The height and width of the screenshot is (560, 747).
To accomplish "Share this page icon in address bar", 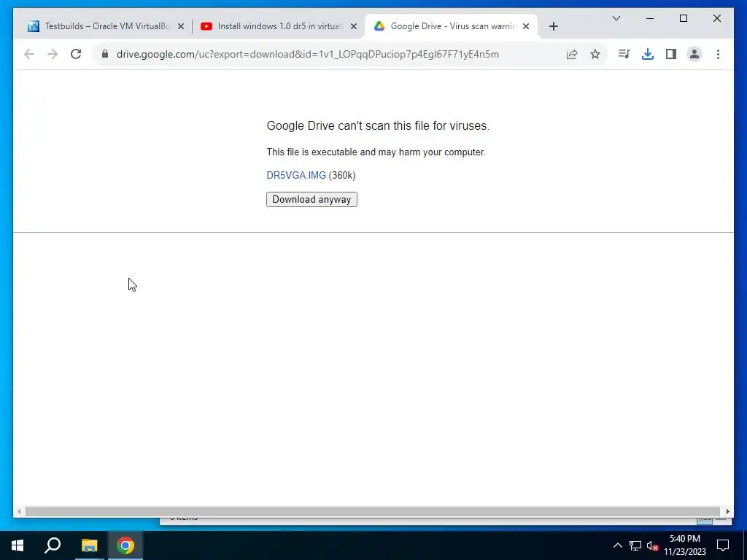I will coord(572,54).
